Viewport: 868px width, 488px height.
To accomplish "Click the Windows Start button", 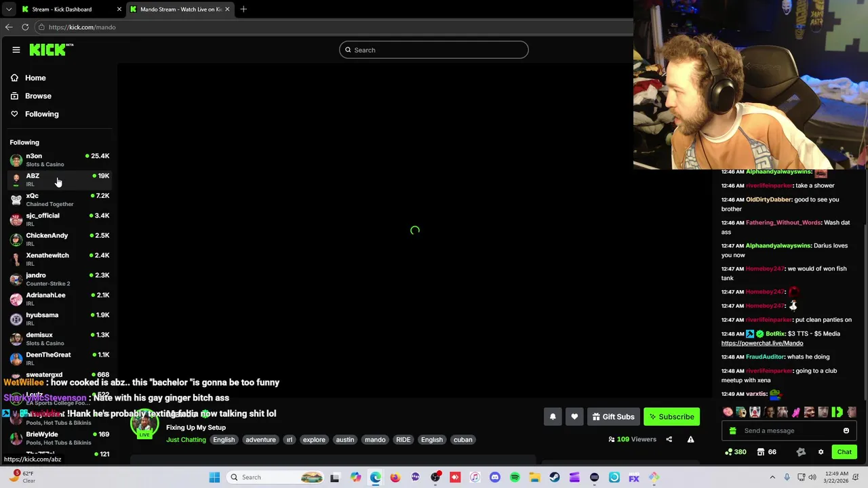I will point(214,477).
